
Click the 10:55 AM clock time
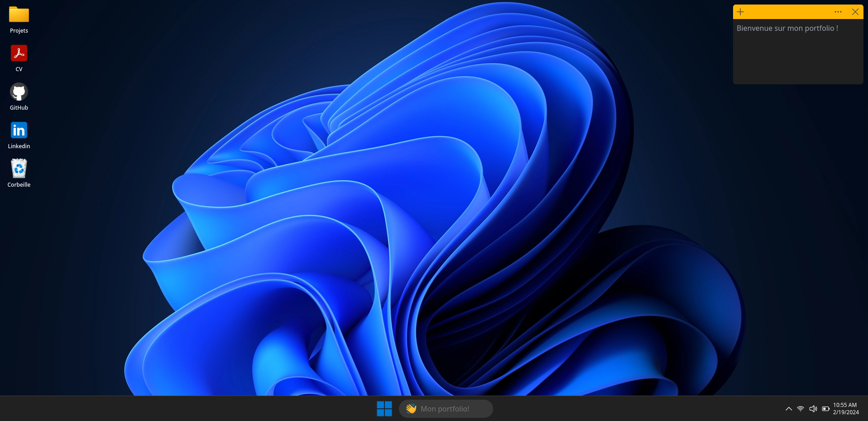pyautogui.click(x=845, y=405)
